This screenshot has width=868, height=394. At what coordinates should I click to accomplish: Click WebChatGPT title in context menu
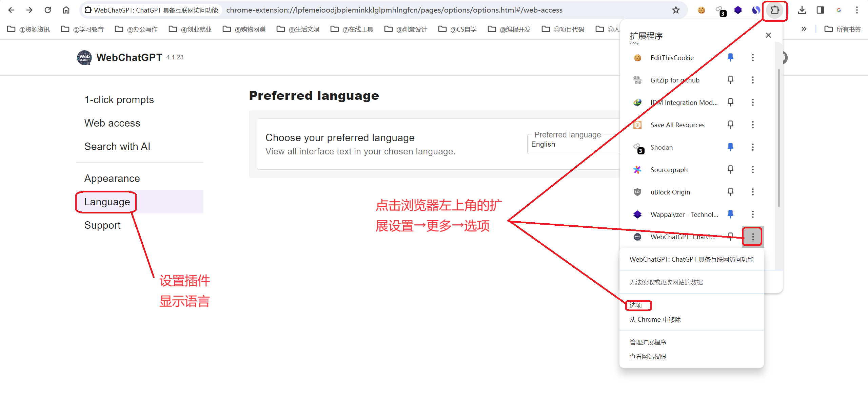pyautogui.click(x=691, y=259)
